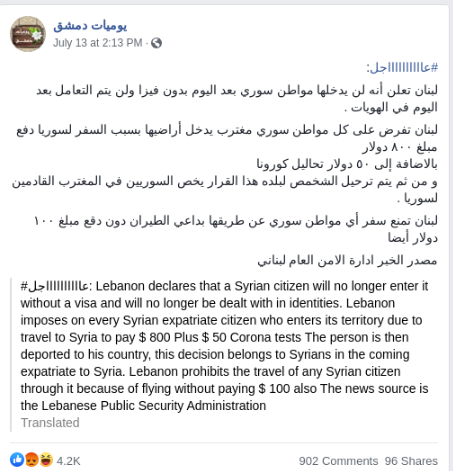Click the globe public privacy icon
The image size is (453, 471).
click(156, 43)
